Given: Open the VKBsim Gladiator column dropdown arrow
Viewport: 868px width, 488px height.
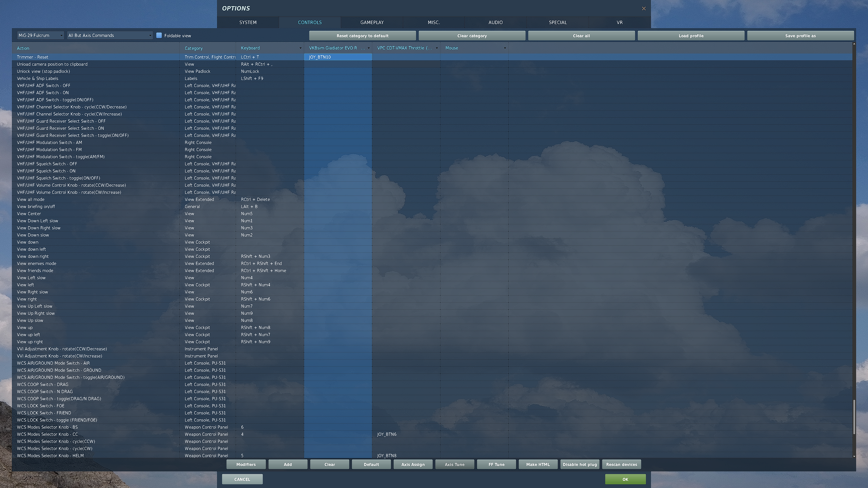Looking at the screenshot, I should (369, 48).
